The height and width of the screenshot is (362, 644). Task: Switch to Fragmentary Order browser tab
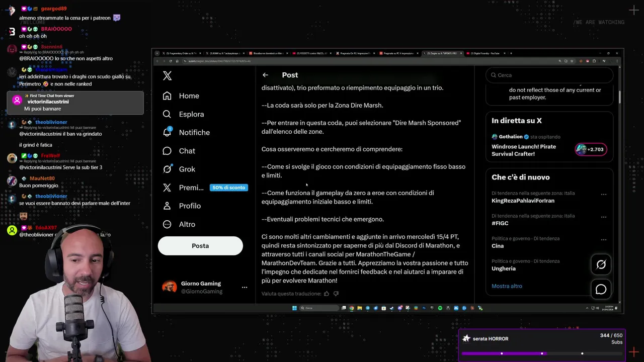[182, 53]
